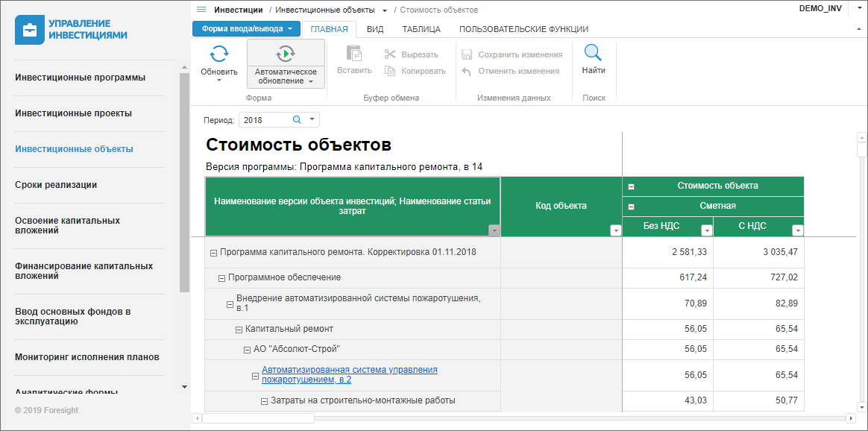
Task: Click Сохранить изменения save icon
Action: [467, 54]
